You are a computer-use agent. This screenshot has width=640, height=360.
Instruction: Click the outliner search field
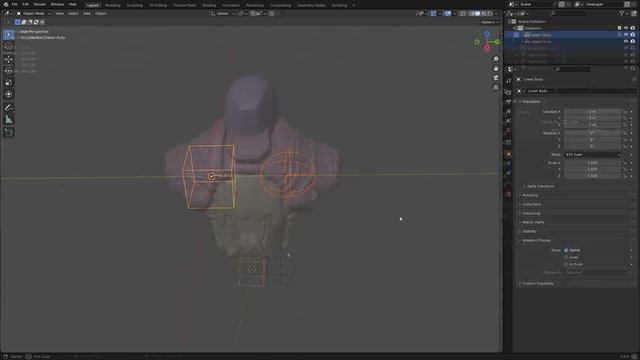[568, 13]
